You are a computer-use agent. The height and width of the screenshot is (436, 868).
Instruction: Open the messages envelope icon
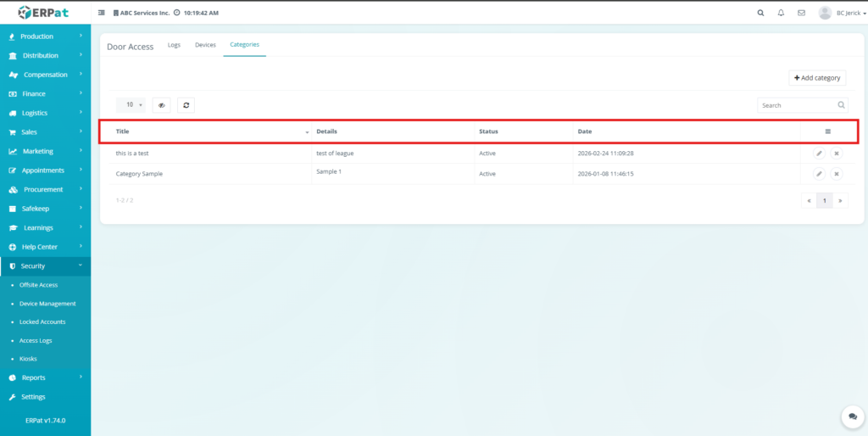tap(801, 13)
